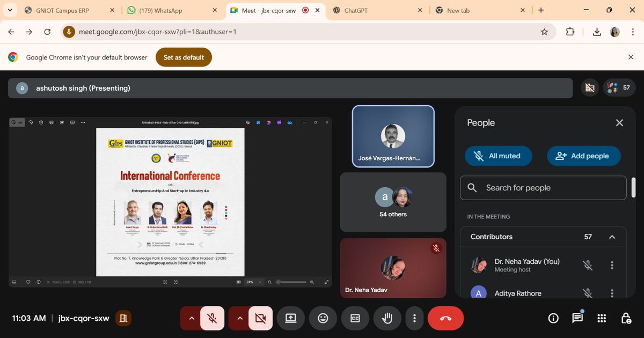Open the Chrome profile avatar menu
Image resolution: width=644 pixels, height=338 pixels.
(615, 32)
